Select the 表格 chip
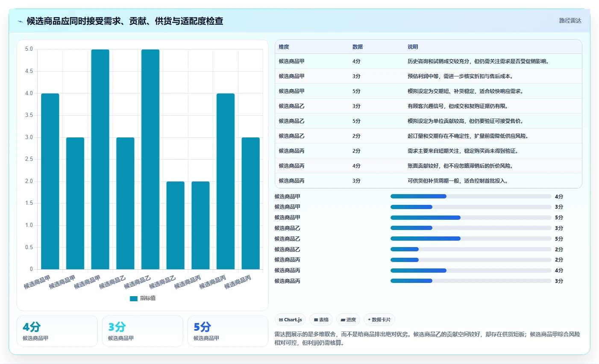This screenshot has width=599, height=364. [x=321, y=320]
